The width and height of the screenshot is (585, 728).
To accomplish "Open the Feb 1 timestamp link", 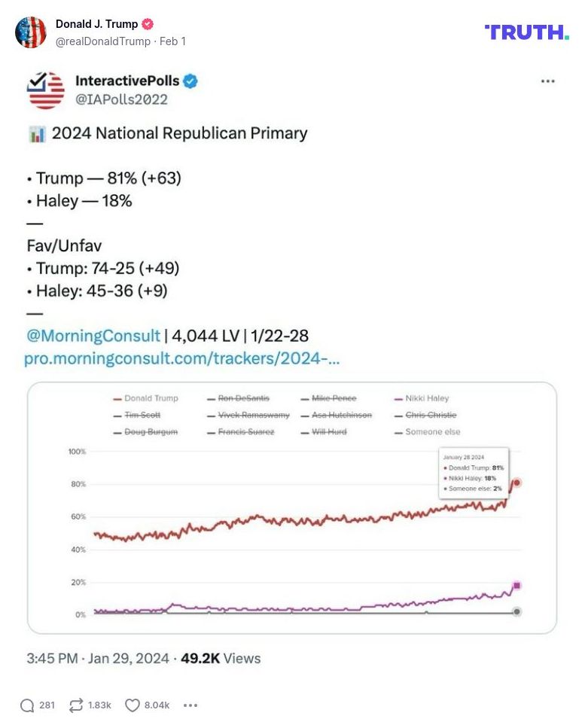I will click(x=173, y=42).
